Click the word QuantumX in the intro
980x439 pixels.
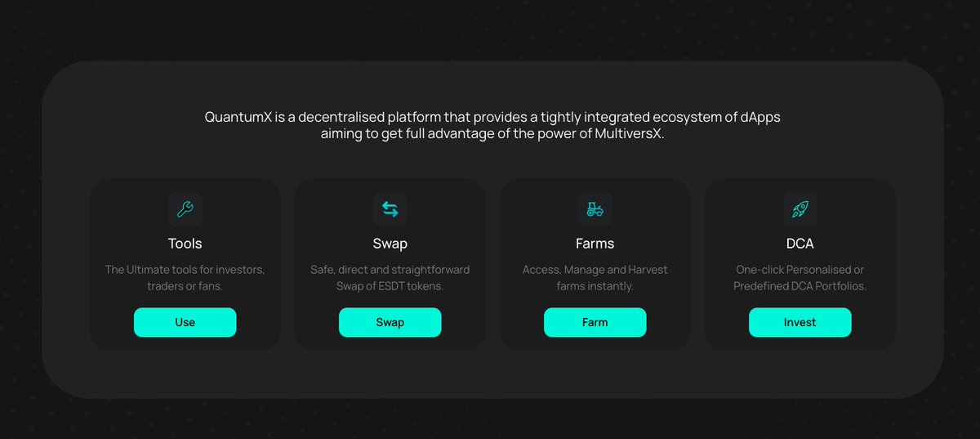(x=238, y=118)
